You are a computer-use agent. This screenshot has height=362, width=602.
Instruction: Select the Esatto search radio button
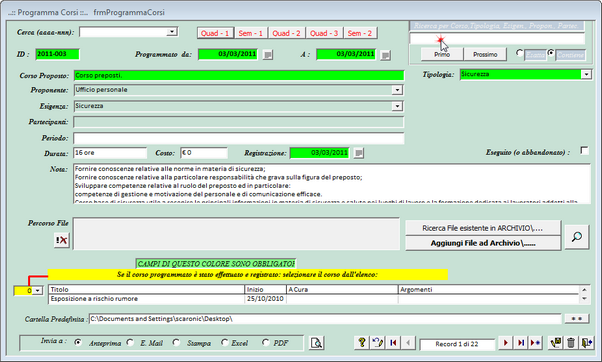519,53
